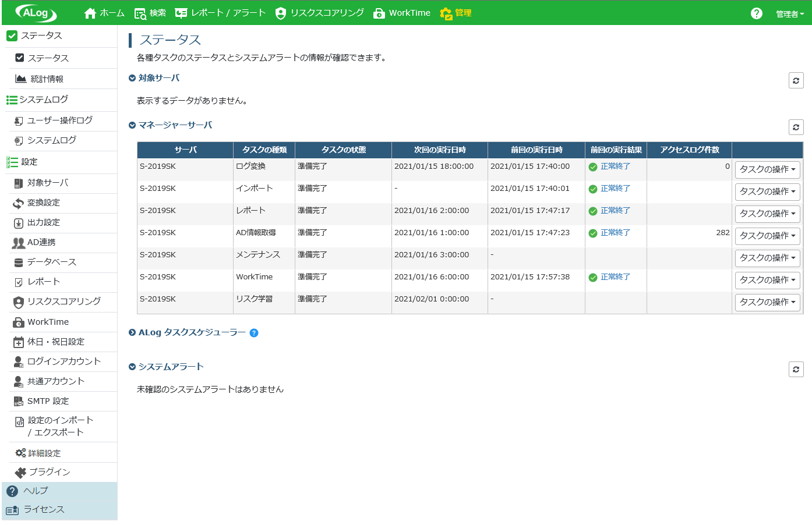Screen dimensions: 812x525
Task: Open リスクスコアリング top menu
Action: [320, 13]
